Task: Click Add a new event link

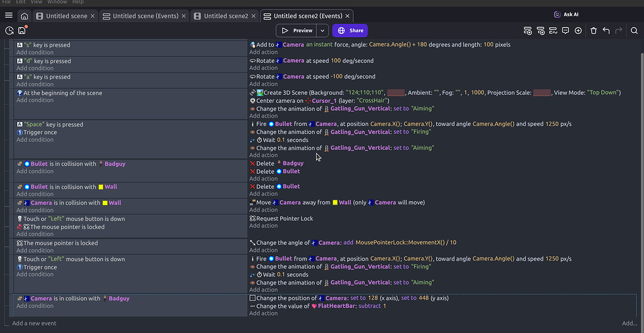Action: pos(35,323)
